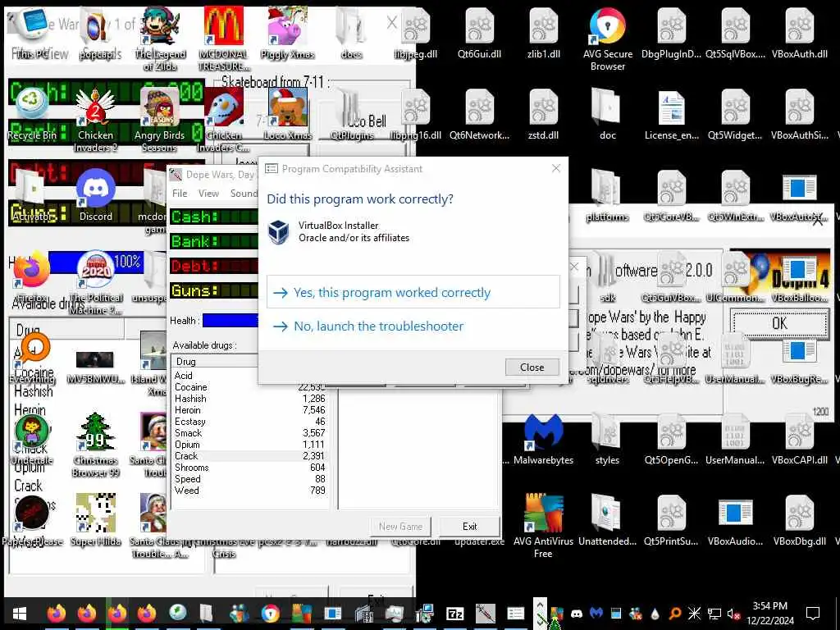This screenshot has width=840, height=630.
Task: Open Sound menu in small Dope Wars window
Action: (244, 194)
